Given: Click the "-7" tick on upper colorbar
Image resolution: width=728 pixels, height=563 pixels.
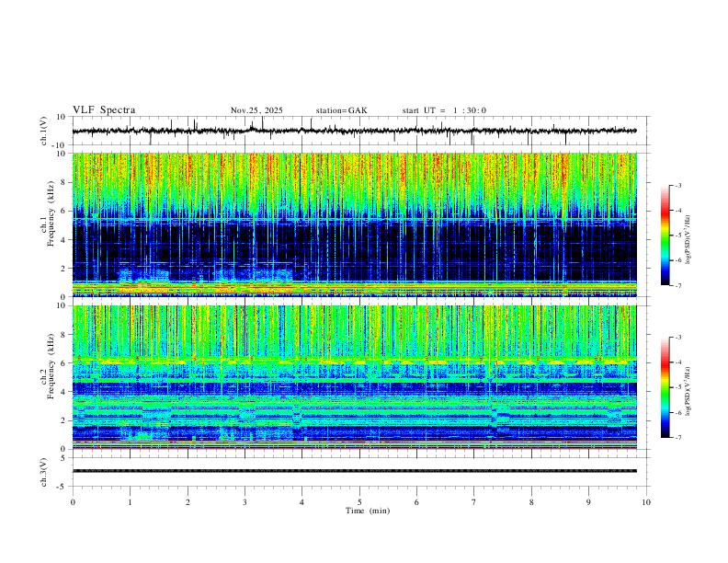Looking at the screenshot, I should [677, 286].
